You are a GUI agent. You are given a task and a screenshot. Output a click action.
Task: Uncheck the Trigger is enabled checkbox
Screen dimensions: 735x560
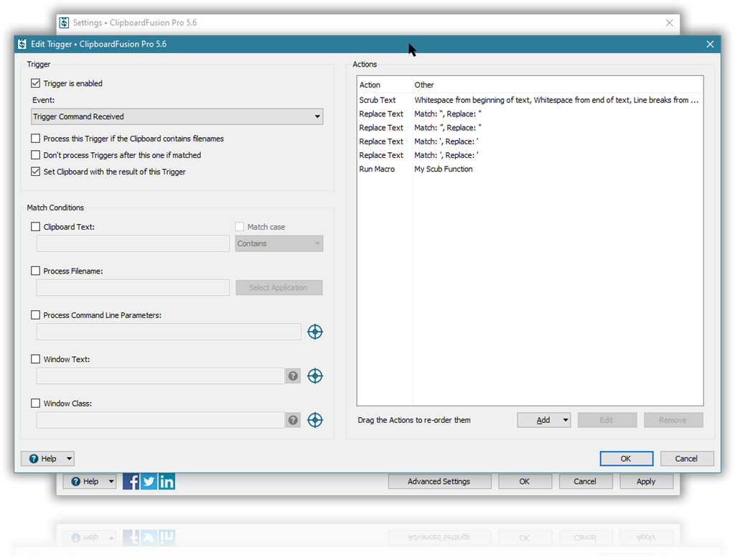(36, 83)
